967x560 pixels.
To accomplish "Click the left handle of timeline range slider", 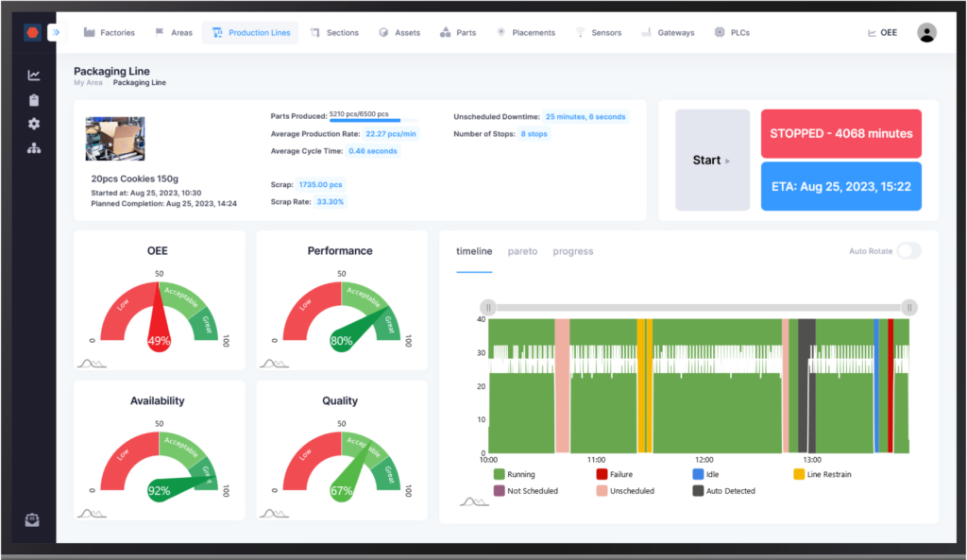I will [488, 307].
